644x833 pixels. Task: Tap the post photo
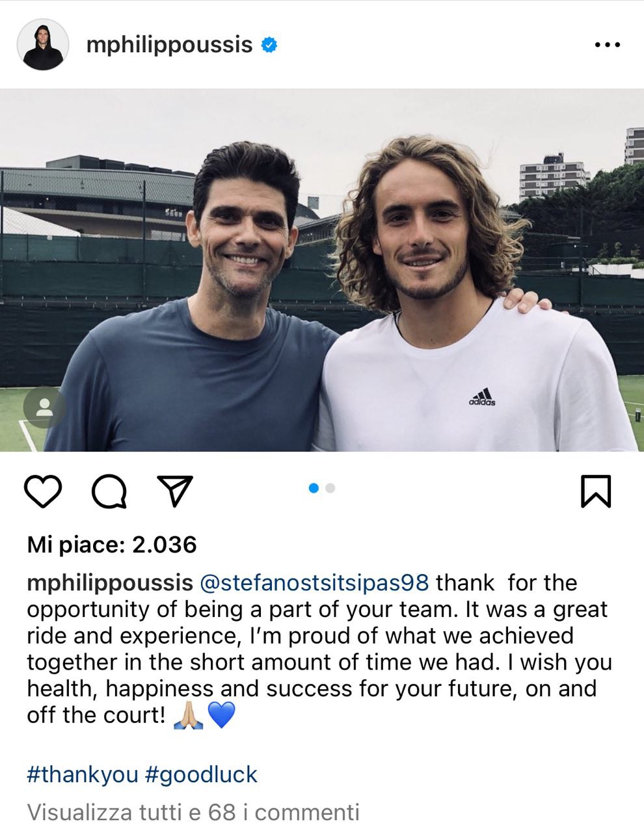point(322,270)
